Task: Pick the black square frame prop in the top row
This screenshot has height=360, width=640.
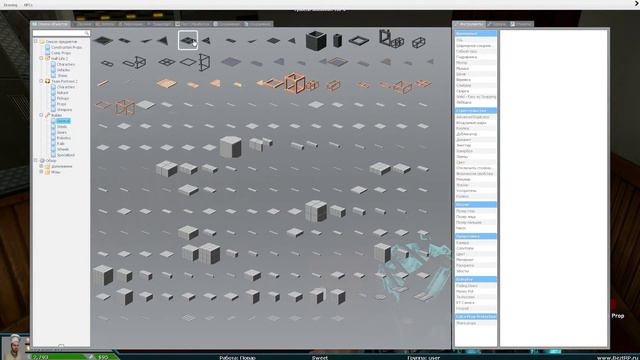Action: coord(359,40)
